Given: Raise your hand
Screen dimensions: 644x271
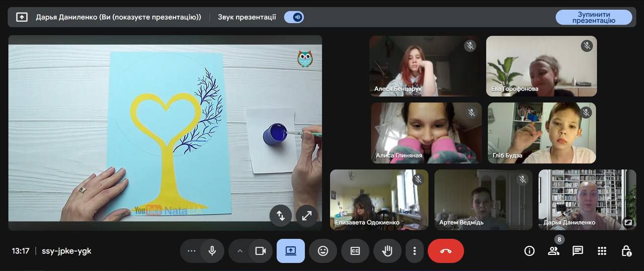Looking at the screenshot, I should [387, 251].
